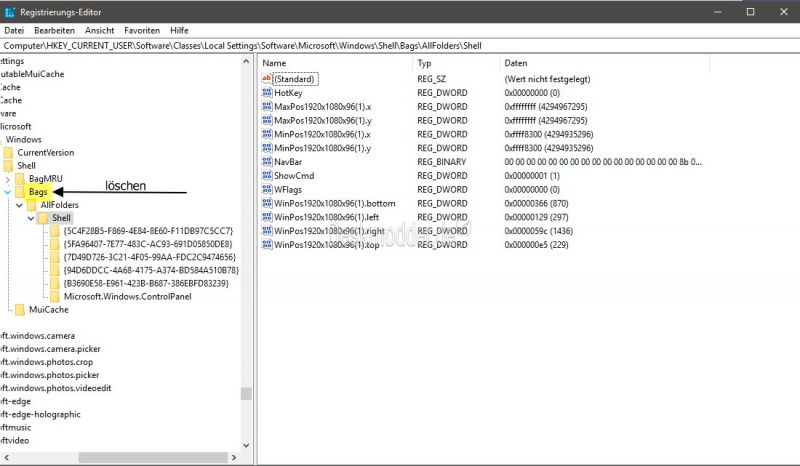Click the tree pane scroll down arrow
Viewport: 800px width, 466px height.
pos(246,445)
